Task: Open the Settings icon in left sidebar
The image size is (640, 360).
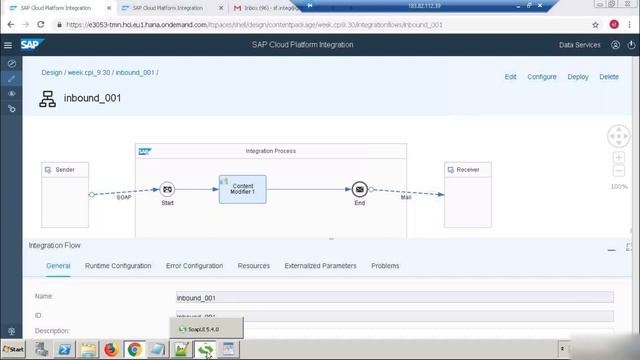Action: pos(11,109)
